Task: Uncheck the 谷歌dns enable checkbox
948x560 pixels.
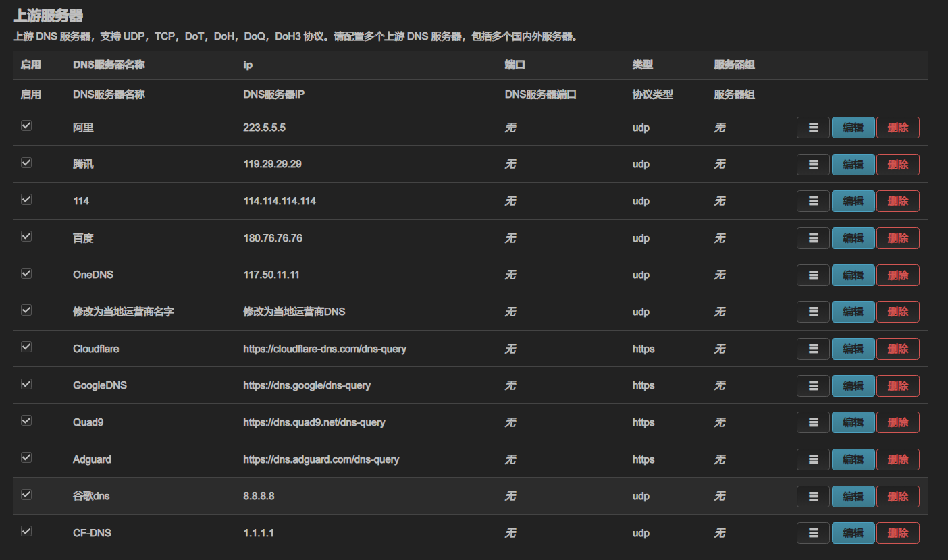Action: coord(26,494)
